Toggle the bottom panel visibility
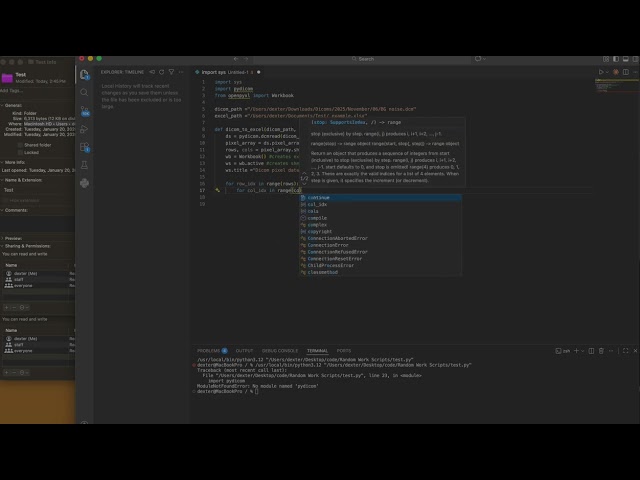Screen dimensions: 640x480 pos(626,59)
